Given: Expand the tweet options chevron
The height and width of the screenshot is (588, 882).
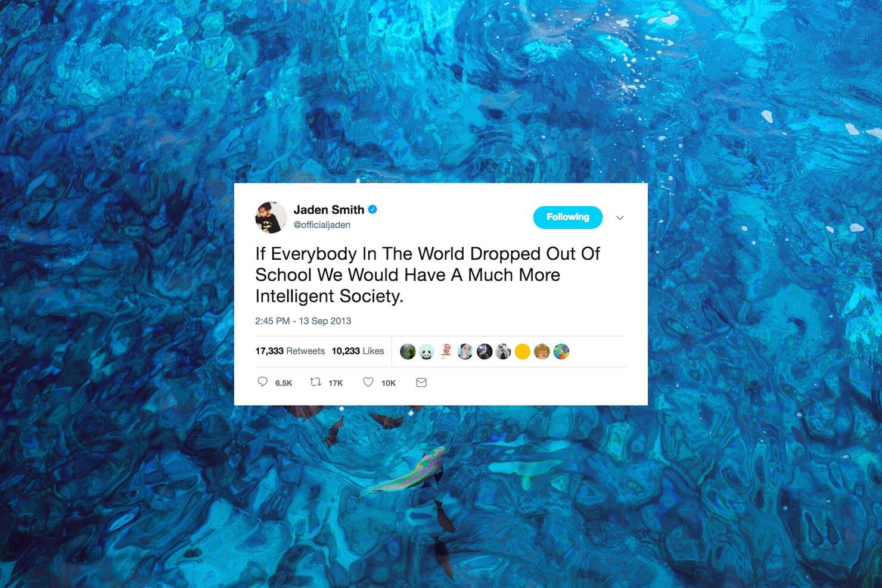Looking at the screenshot, I should (620, 217).
